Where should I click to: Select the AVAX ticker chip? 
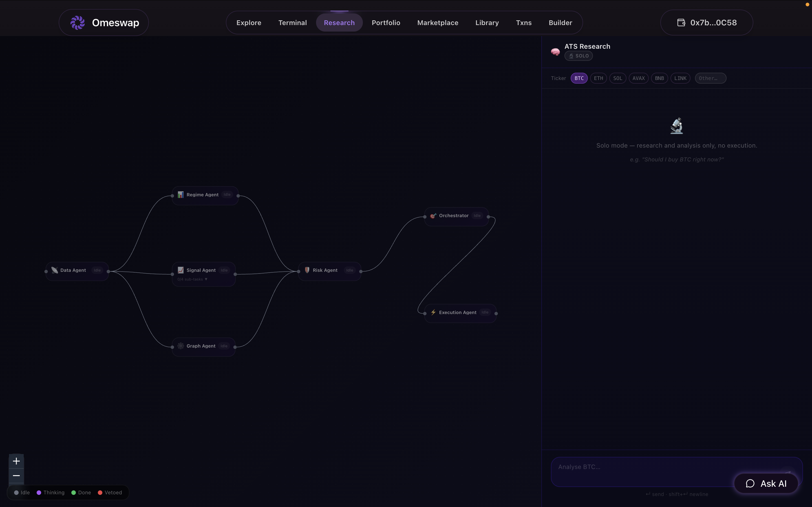[638, 78]
